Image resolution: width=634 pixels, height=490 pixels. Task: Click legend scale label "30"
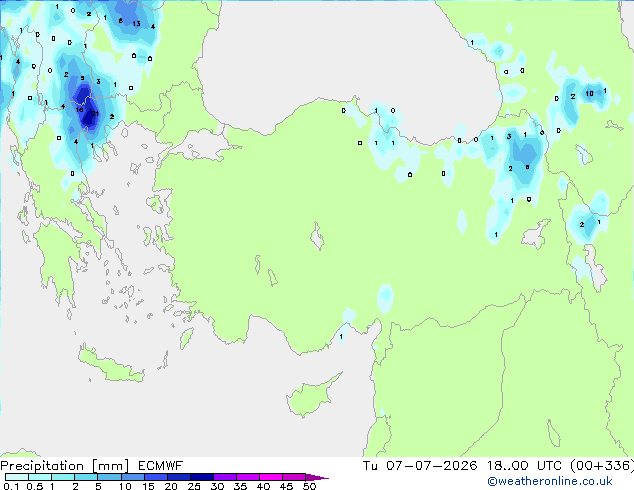pos(217,486)
